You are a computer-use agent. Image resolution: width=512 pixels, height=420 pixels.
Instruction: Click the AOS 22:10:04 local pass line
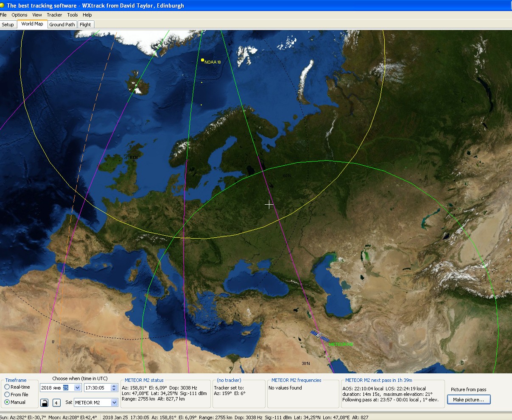[384, 389]
